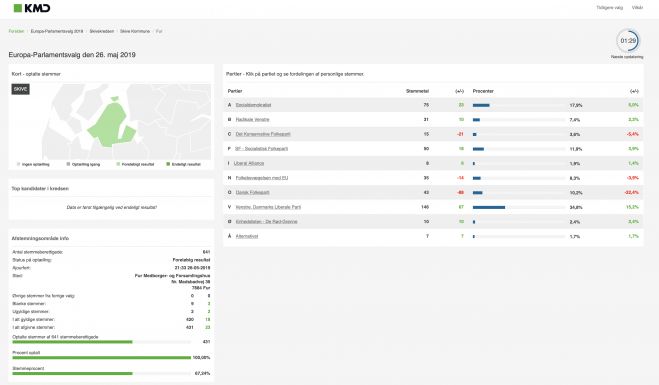Click the Ingen optælling legend swatch
This screenshot has height=385, width=659.
click(18, 164)
